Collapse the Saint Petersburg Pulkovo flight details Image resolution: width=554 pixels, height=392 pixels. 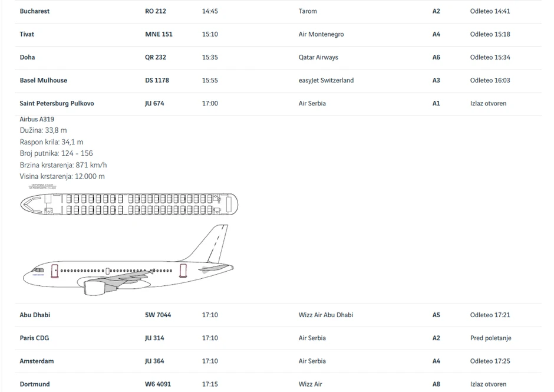pyautogui.click(x=57, y=104)
